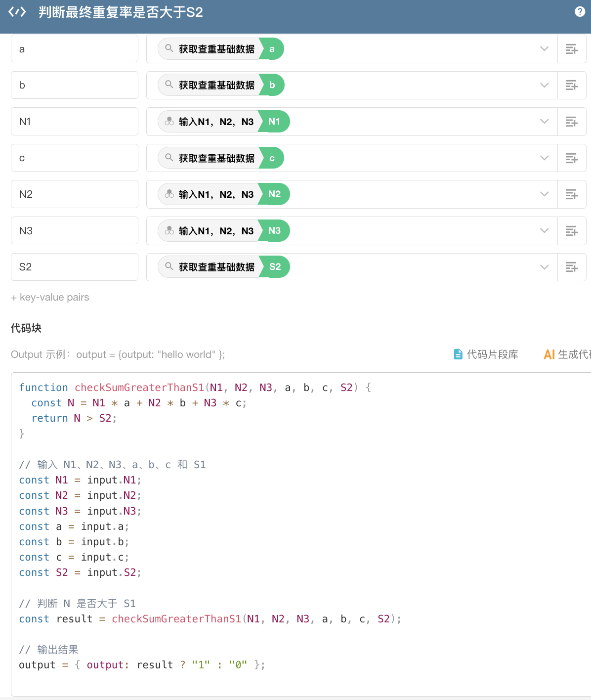
Task: Click the code icon in header
Action: click(17, 12)
